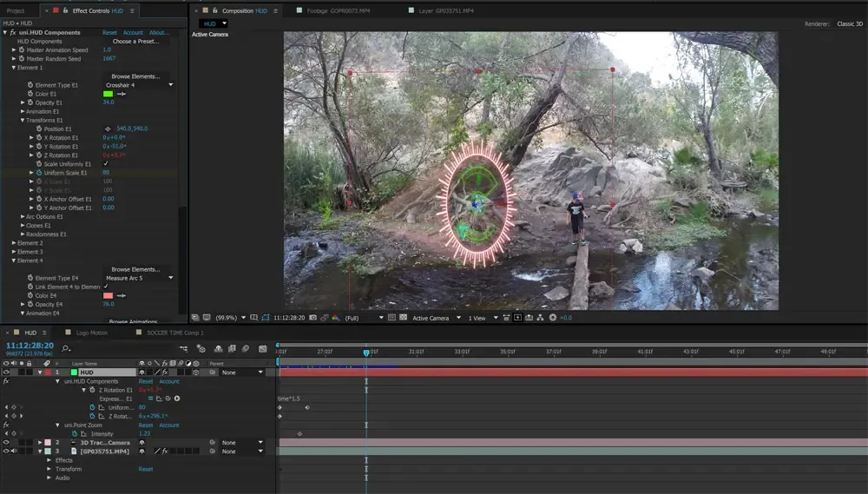Open the pink Color E4 swatch
The height and width of the screenshot is (494, 868).
point(108,295)
